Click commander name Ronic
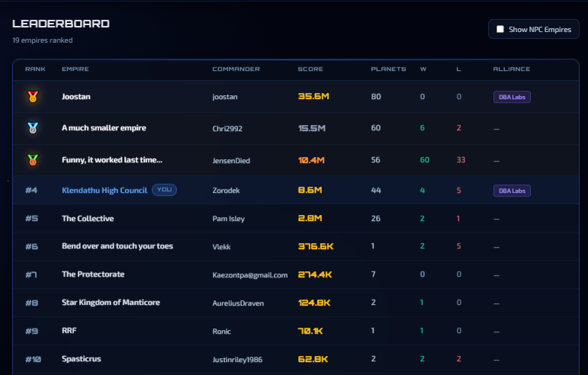Screen dimensions: 588x375 pos(222,332)
